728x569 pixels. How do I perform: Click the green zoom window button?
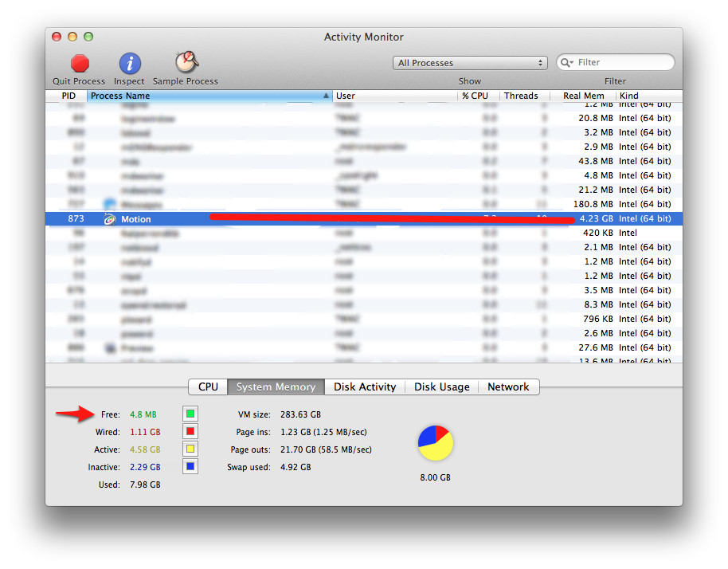point(88,37)
